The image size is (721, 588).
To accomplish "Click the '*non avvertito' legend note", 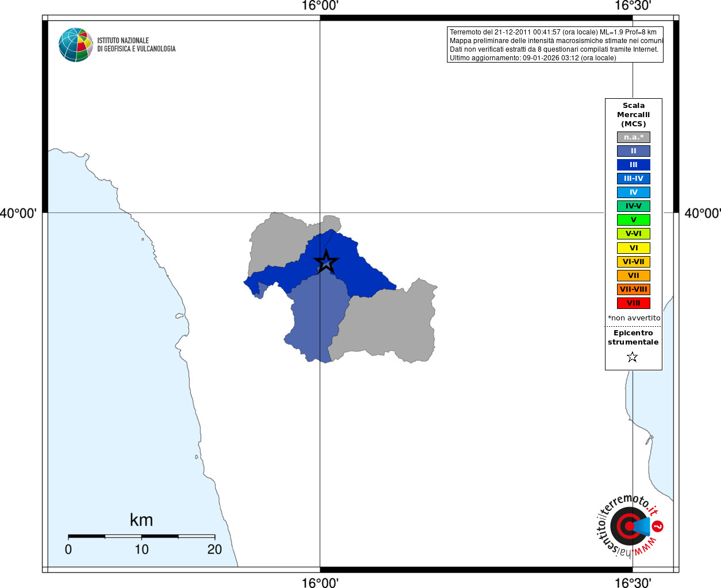I will 634,318.
